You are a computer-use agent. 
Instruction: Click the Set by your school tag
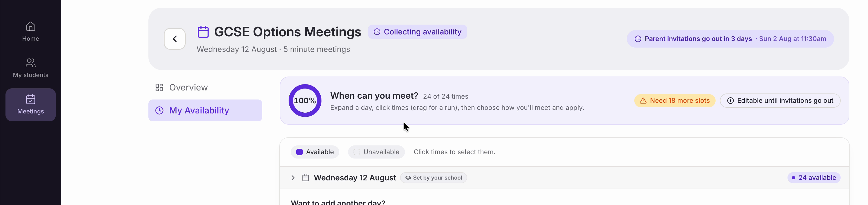point(433,178)
